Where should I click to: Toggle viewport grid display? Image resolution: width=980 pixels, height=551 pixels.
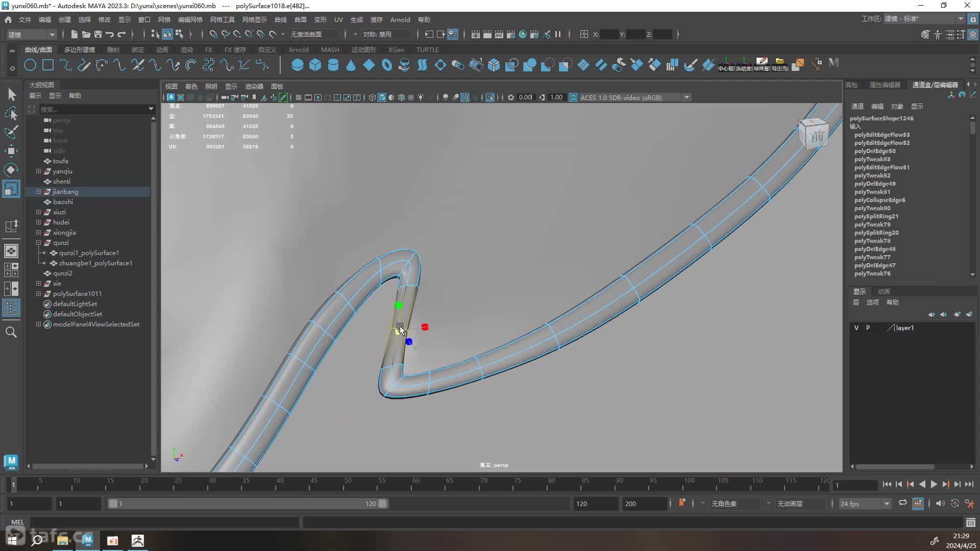pos(299,97)
